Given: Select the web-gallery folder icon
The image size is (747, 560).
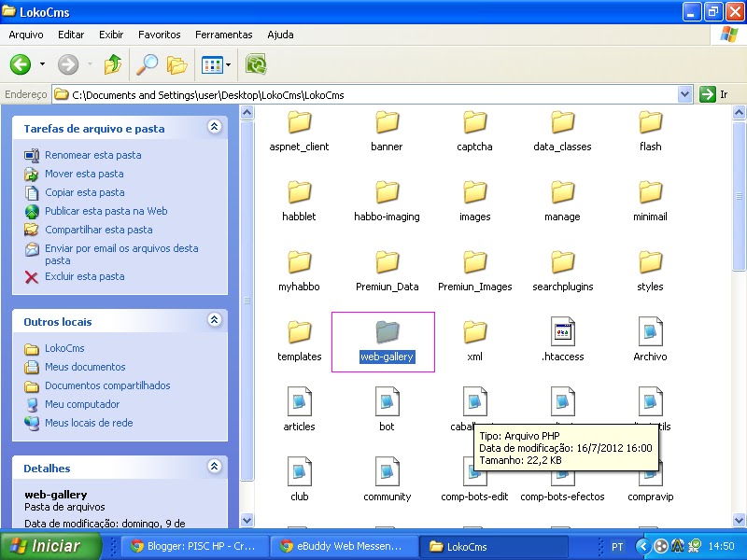Looking at the screenshot, I should coord(387,332).
